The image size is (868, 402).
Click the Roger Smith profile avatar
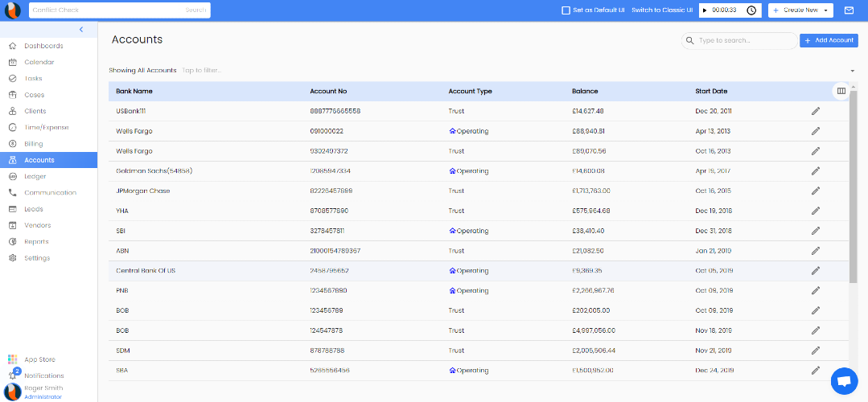click(x=13, y=392)
